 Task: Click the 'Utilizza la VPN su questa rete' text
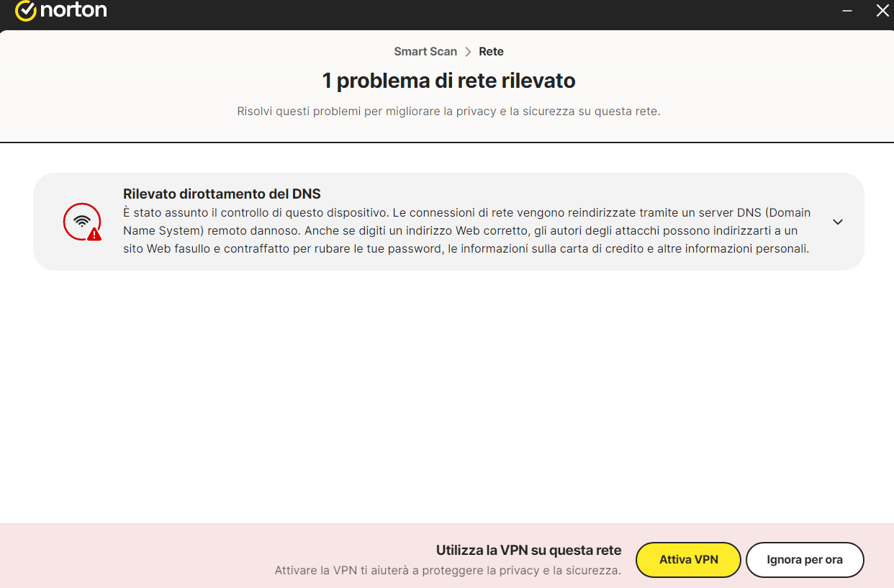[528, 551]
